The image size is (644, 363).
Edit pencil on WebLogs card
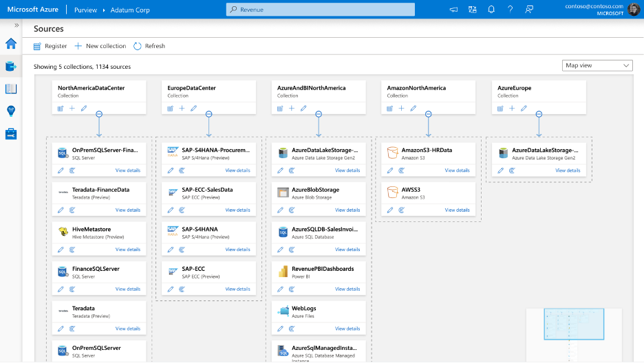280,329
